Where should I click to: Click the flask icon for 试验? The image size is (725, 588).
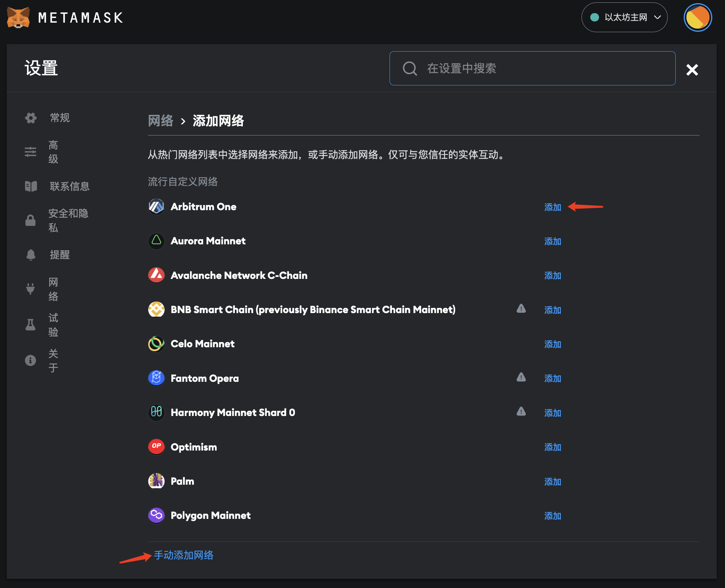click(x=31, y=325)
